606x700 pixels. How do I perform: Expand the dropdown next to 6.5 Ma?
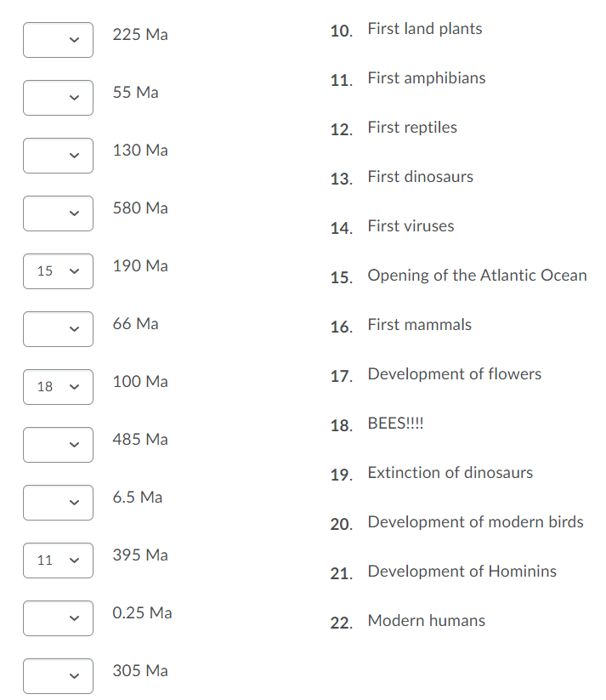pos(58,503)
